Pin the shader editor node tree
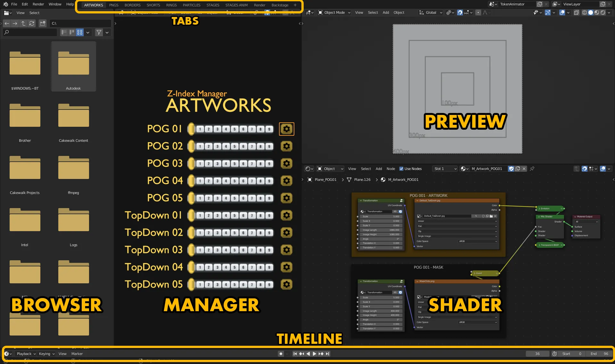This screenshot has width=615, height=364. pyautogui.click(x=532, y=169)
